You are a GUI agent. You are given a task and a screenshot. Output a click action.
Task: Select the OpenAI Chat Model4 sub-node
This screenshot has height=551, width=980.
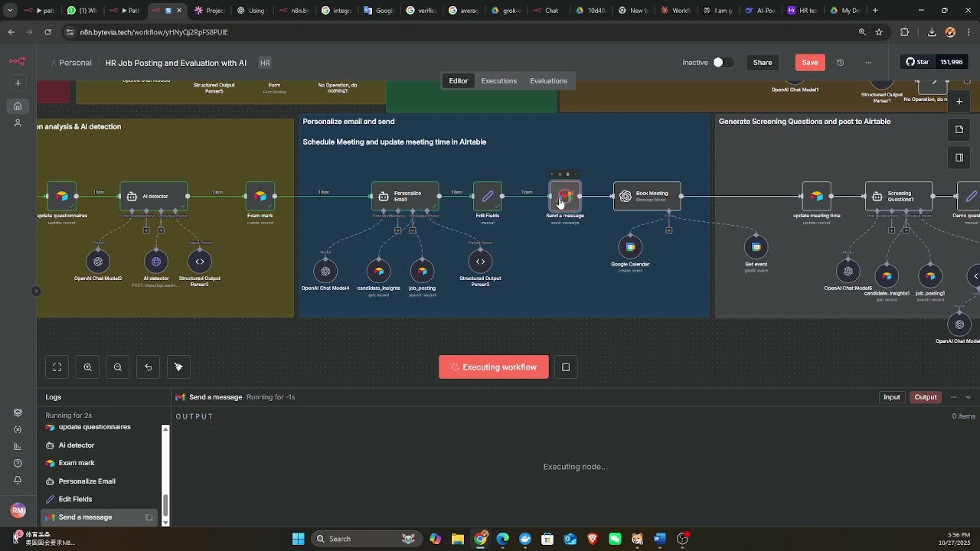point(325,271)
